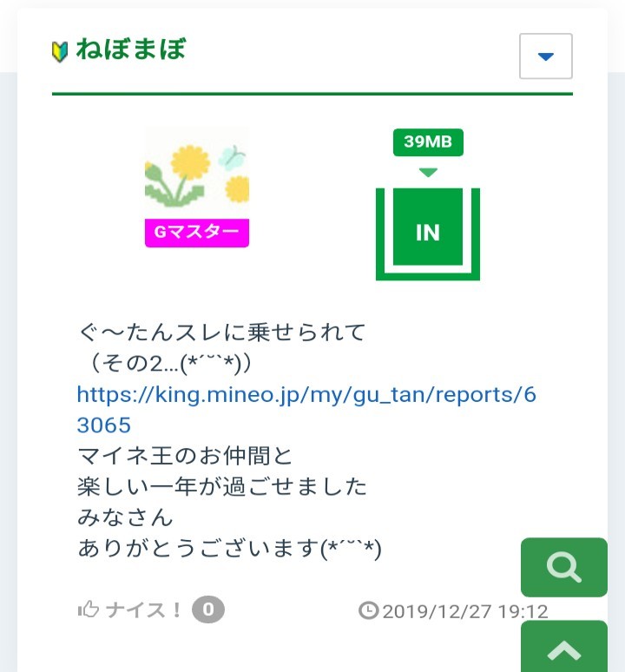Open the ねぼまぼ user profile name

(131, 49)
